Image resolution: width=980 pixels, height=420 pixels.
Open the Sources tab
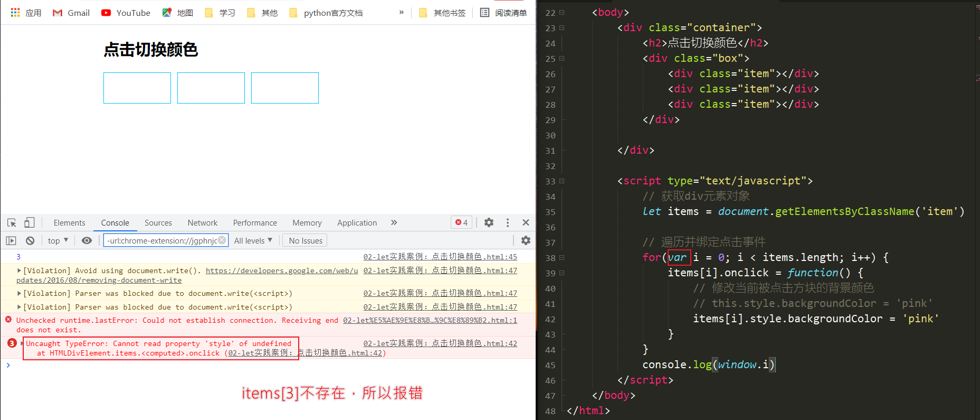[x=158, y=223]
